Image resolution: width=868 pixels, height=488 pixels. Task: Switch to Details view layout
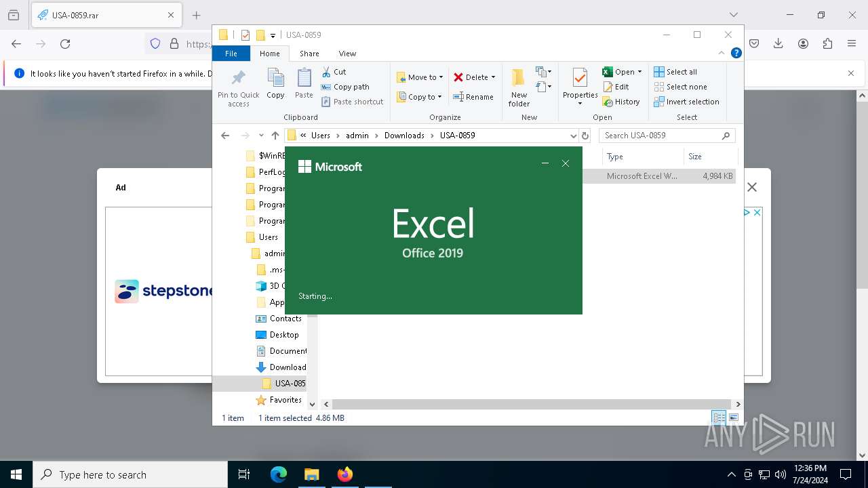click(719, 418)
